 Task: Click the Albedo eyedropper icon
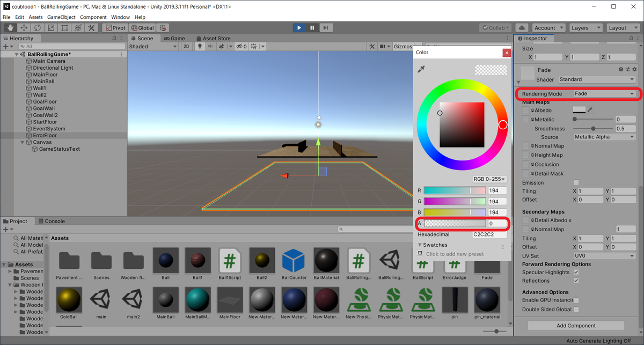pos(590,110)
